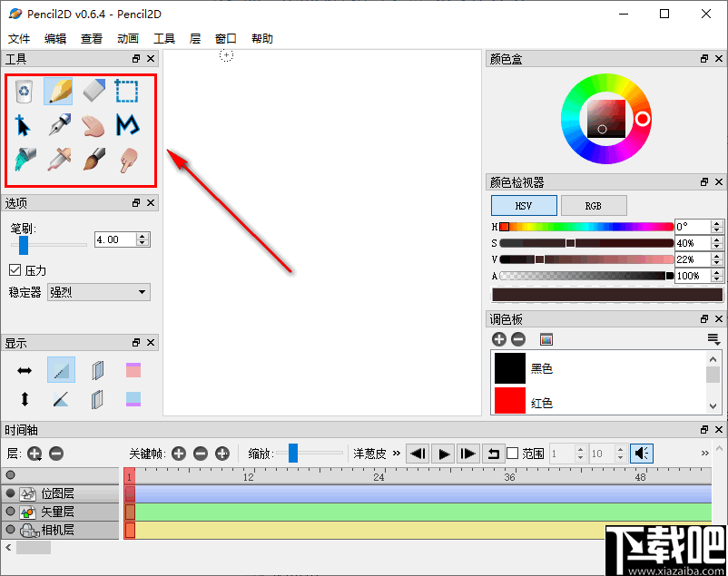The image size is (728, 576).
Task: Open the 动画 menu
Action: pyautogui.click(x=126, y=38)
